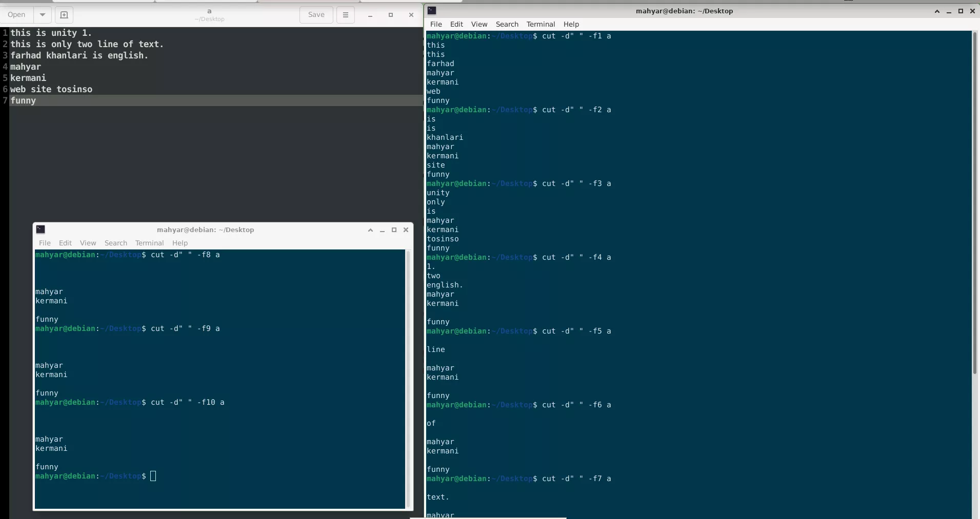This screenshot has height=519, width=980.
Task: Click the small terminal's vertical scrollbar
Action: pos(408,379)
